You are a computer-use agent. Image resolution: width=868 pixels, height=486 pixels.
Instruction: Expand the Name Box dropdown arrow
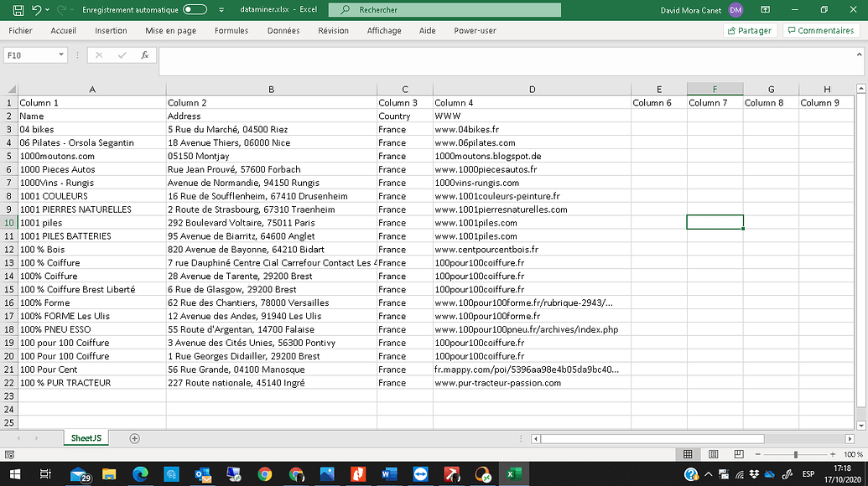[x=61, y=54]
